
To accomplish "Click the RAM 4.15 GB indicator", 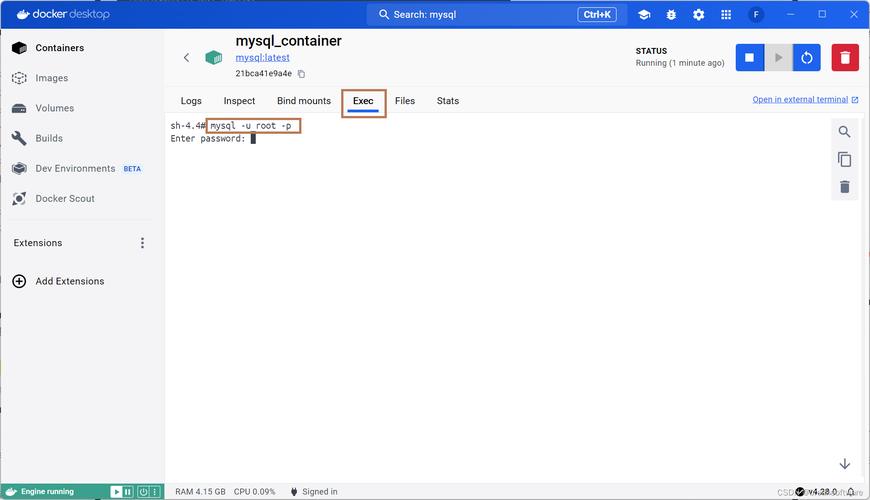I will [x=200, y=492].
